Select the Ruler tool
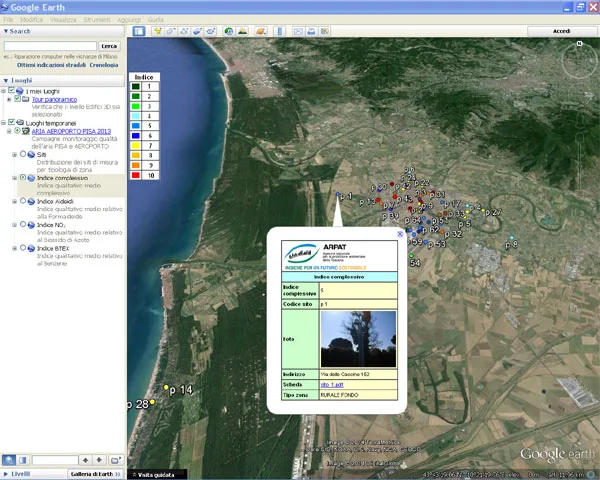Viewport: 600px width, 480px height. point(280,31)
